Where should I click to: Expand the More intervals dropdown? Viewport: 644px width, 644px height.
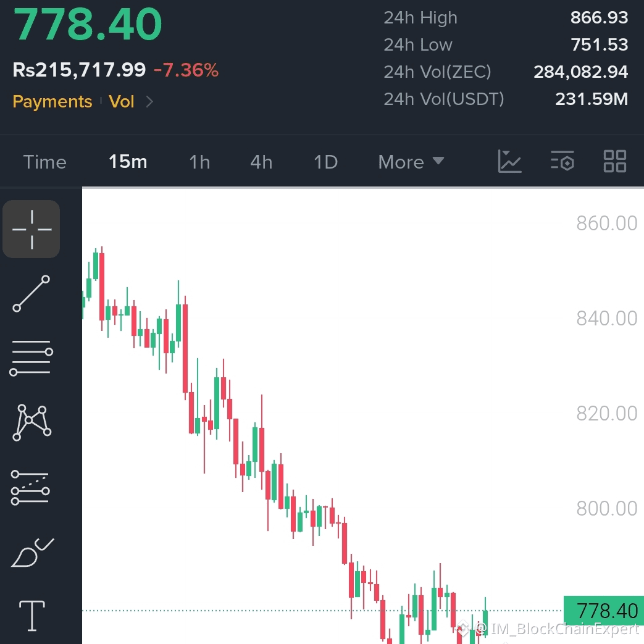click(x=411, y=162)
